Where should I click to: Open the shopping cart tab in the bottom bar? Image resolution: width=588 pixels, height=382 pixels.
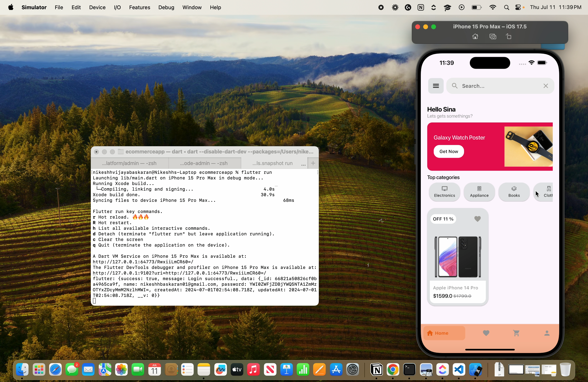coord(516,333)
